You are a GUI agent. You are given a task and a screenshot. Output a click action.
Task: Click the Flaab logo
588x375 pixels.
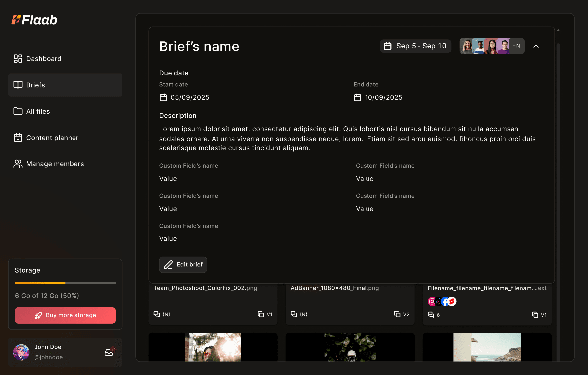[x=34, y=20]
